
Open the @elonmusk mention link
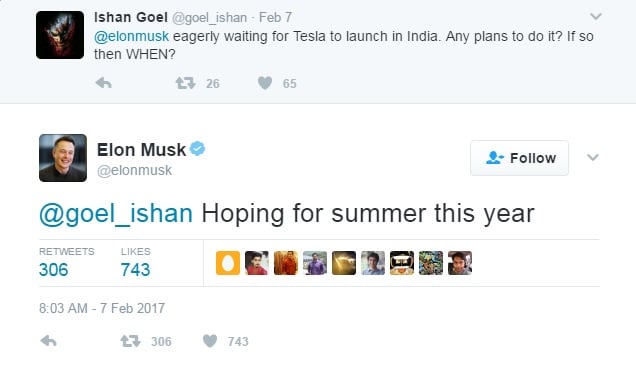click(x=131, y=37)
